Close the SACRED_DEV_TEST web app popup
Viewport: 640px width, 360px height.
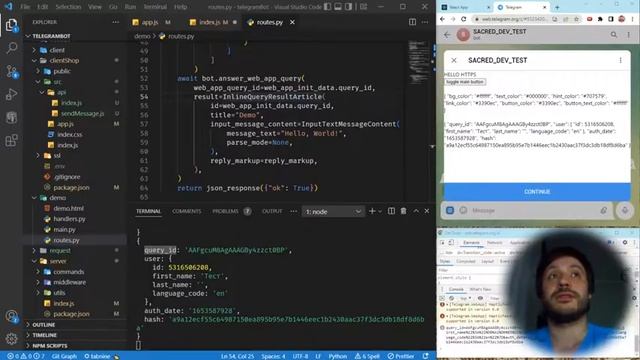pyautogui.click(x=454, y=60)
